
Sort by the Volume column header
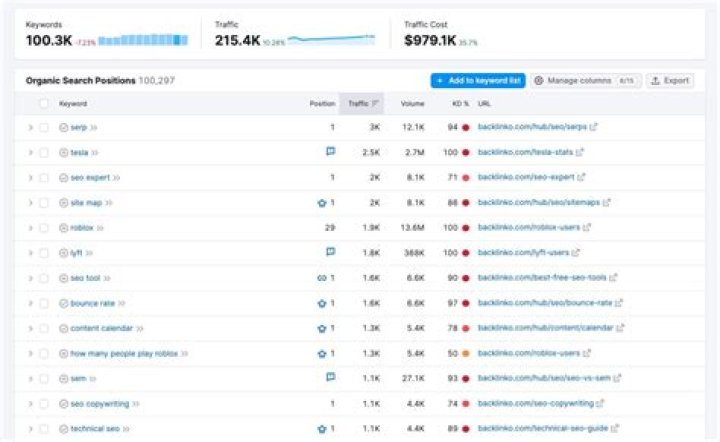[411, 103]
